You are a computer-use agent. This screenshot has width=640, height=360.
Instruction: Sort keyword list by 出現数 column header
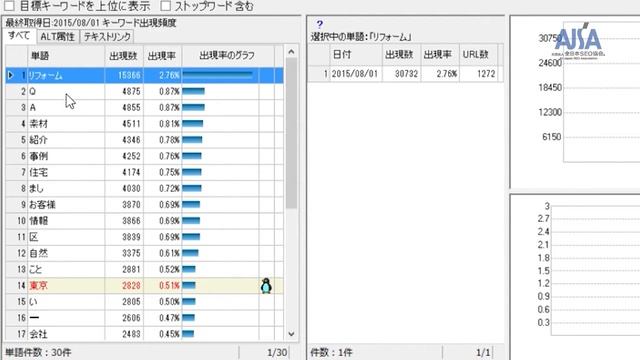point(124,56)
